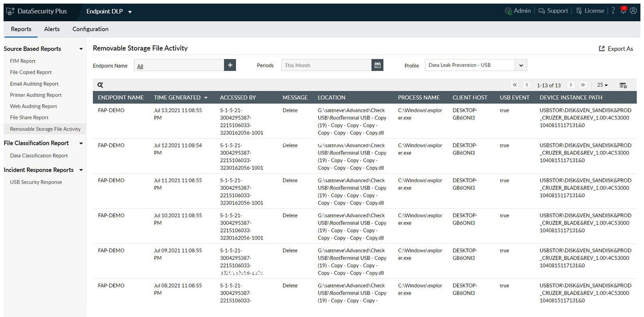
Task: Click the Removable Storage File Activity heading
Action: tap(140, 48)
